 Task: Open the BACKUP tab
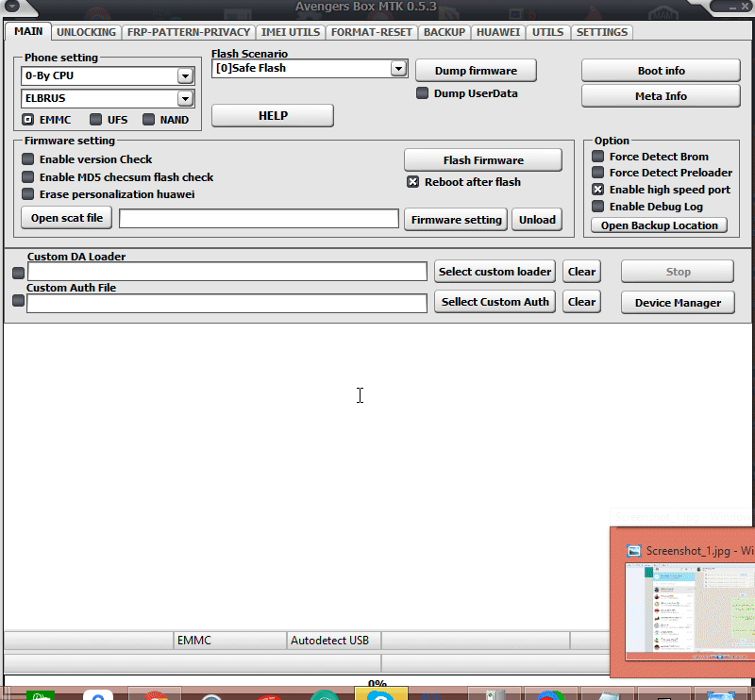click(x=444, y=32)
